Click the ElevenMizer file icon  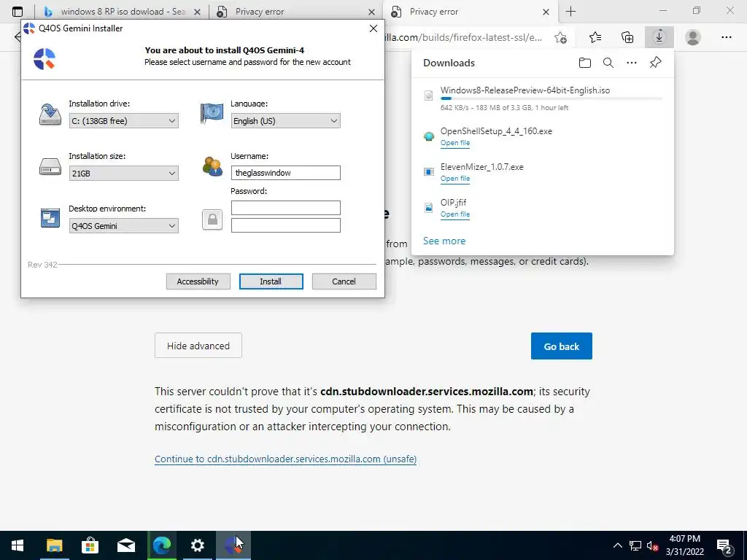point(429,171)
